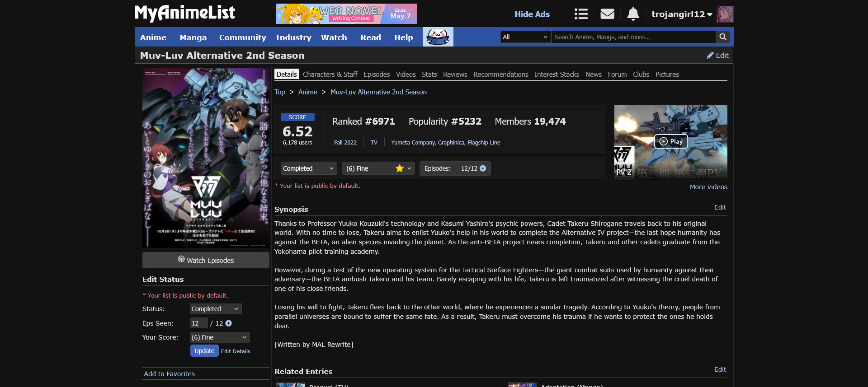Image resolution: width=868 pixels, height=387 pixels.
Task: Switch to the Stats tab
Action: pos(429,74)
